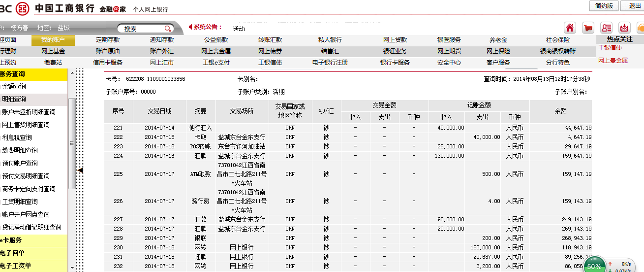Open the 账户原油 menu
The image size is (644, 272).
pos(108,51)
